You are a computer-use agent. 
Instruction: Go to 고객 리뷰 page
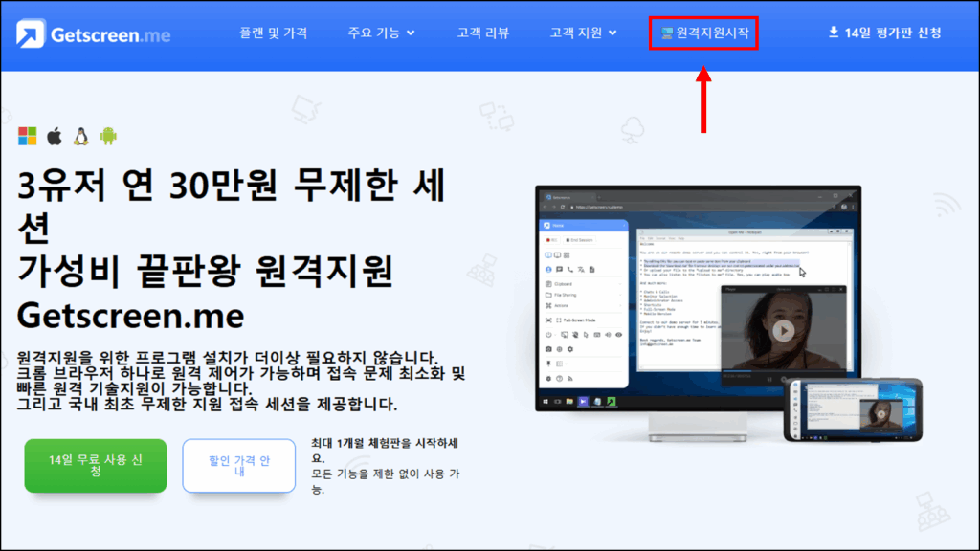click(x=483, y=33)
